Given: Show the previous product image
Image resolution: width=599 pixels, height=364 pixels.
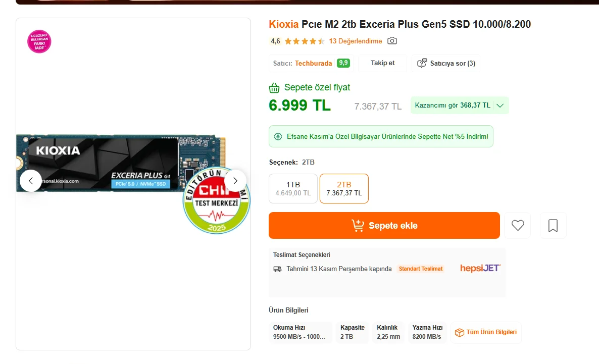Looking at the screenshot, I should (31, 181).
